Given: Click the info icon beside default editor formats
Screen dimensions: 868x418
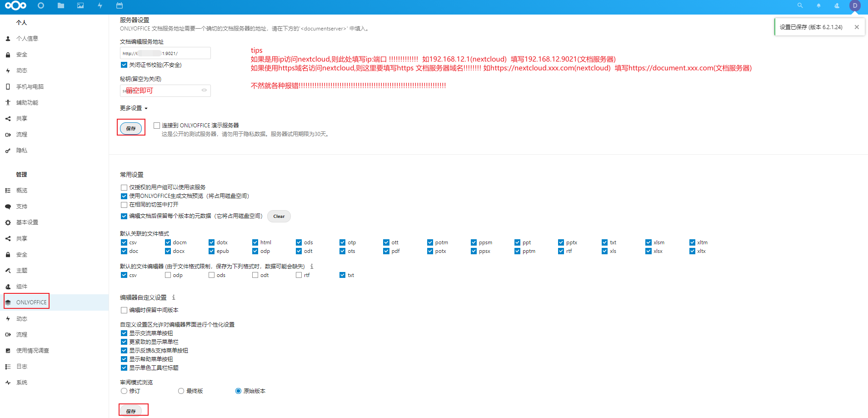Looking at the screenshot, I should [x=312, y=266].
